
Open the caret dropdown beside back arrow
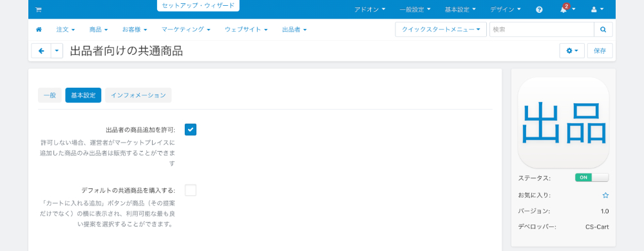[x=57, y=51]
